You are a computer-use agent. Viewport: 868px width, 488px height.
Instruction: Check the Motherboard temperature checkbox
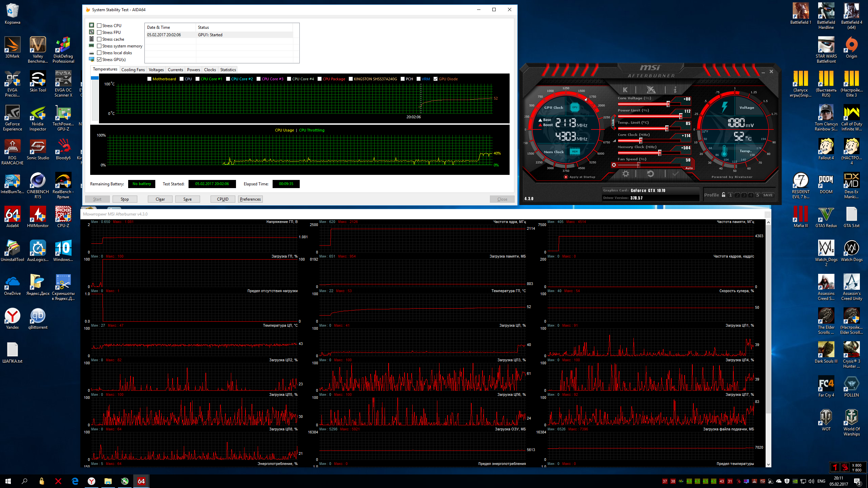click(150, 79)
